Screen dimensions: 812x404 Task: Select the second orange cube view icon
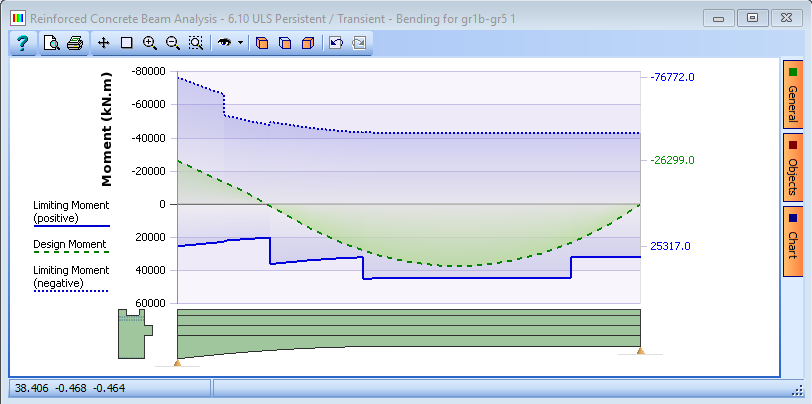(285, 43)
